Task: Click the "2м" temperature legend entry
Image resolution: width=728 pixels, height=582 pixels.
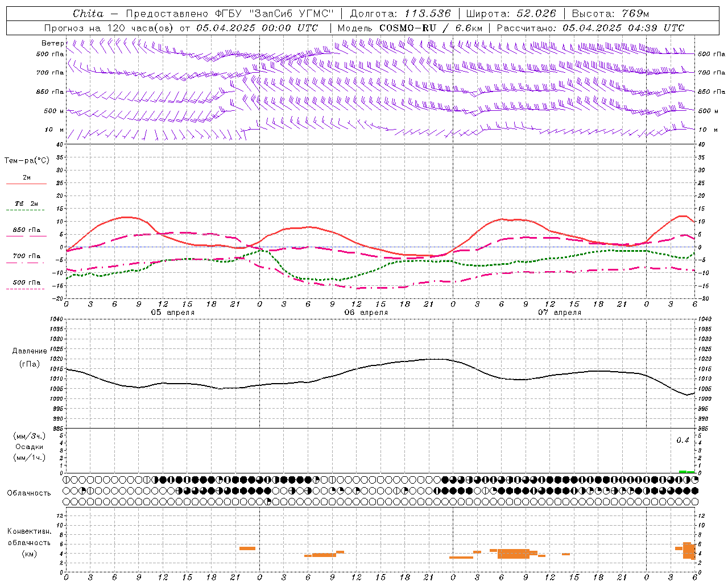Action: (27, 177)
